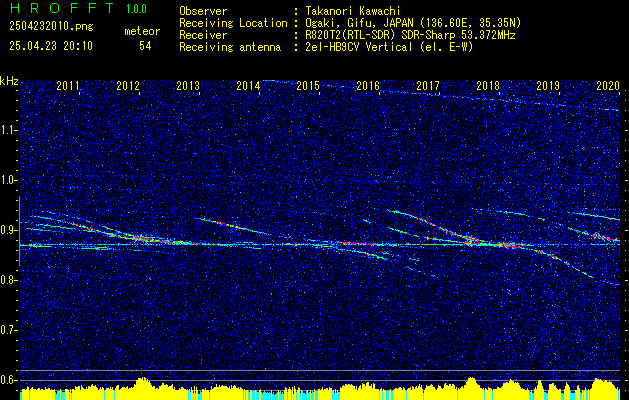This screenshot has height=400, width=629.
Task: Click the 2017 time axis marker
Action: [428, 85]
